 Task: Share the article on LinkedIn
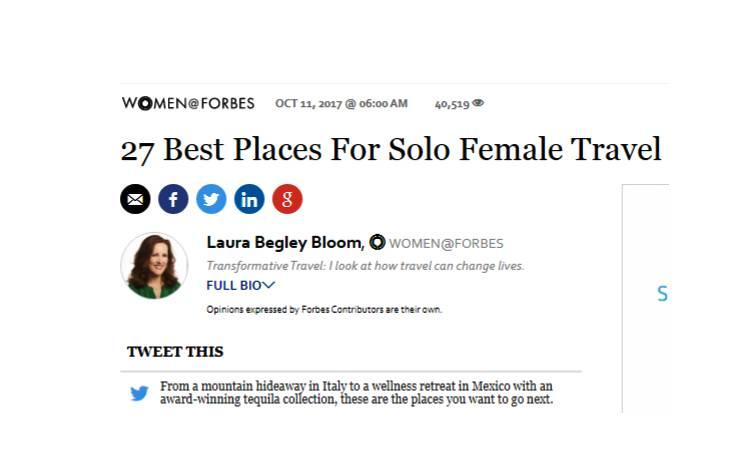(x=249, y=199)
